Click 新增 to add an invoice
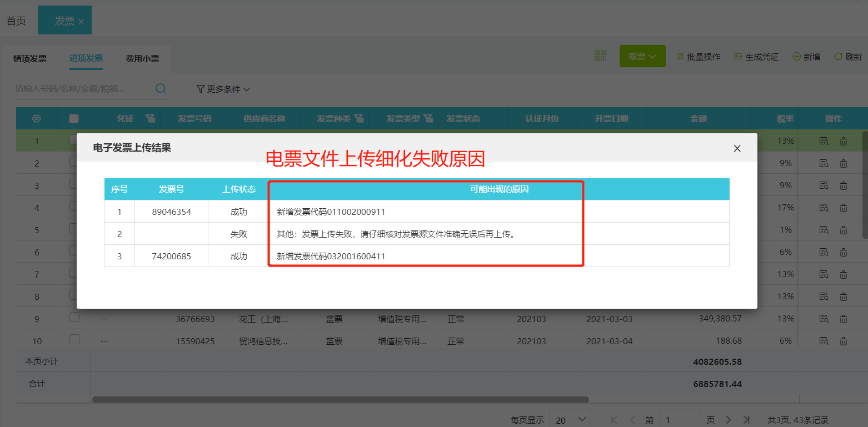Image resolution: width=868 pixels, height=427 pixels. click(x=806, y=57)
